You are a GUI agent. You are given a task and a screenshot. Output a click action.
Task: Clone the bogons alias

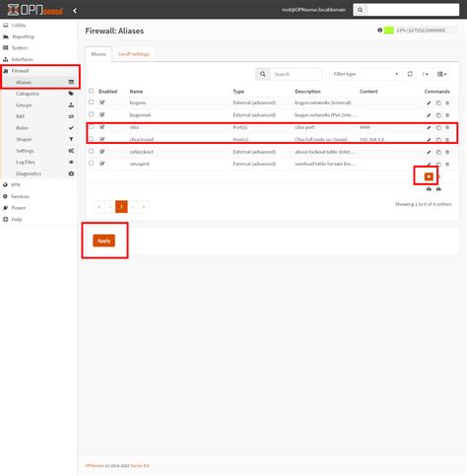438,103
